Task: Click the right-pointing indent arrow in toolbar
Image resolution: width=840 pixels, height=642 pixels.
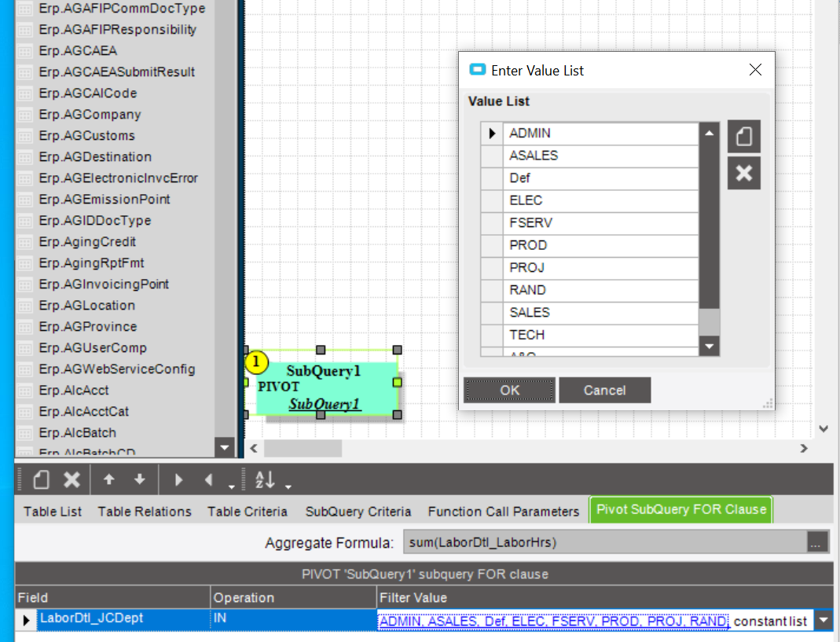Action: tap(178, 479)
